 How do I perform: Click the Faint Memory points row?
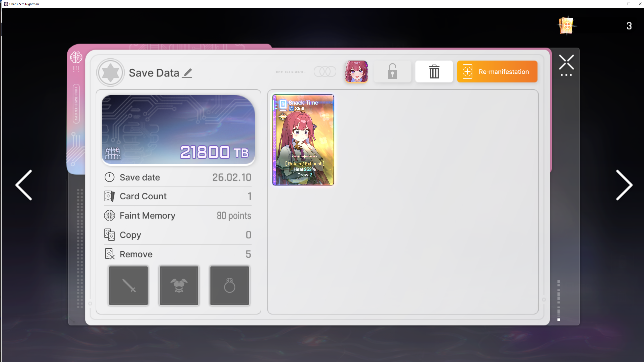coord(178,216)
